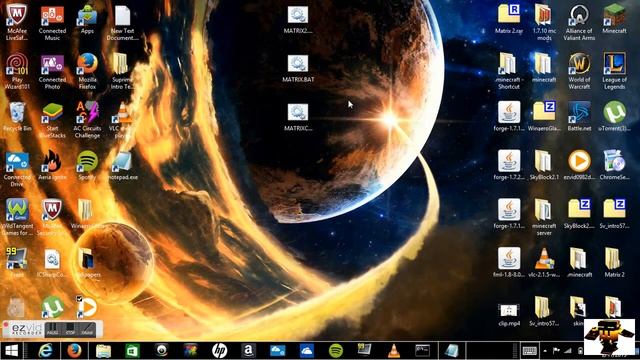Screen dimensions: 640x360
Task: Launch the Start BlueStacks shortcut
Action: (52, 120)
